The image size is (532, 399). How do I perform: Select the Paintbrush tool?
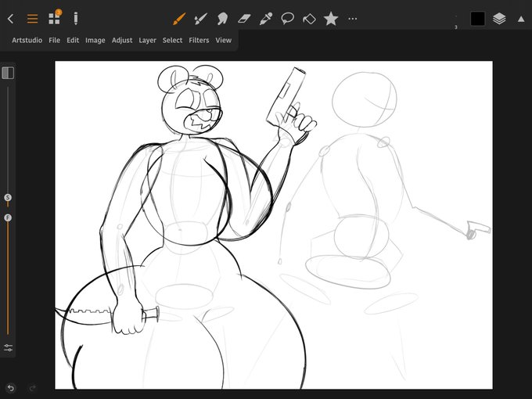coord(179,19)
